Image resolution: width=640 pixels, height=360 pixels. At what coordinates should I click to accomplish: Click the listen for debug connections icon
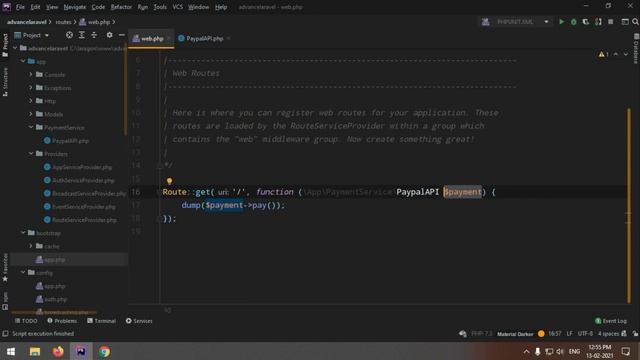click(598, 22)
